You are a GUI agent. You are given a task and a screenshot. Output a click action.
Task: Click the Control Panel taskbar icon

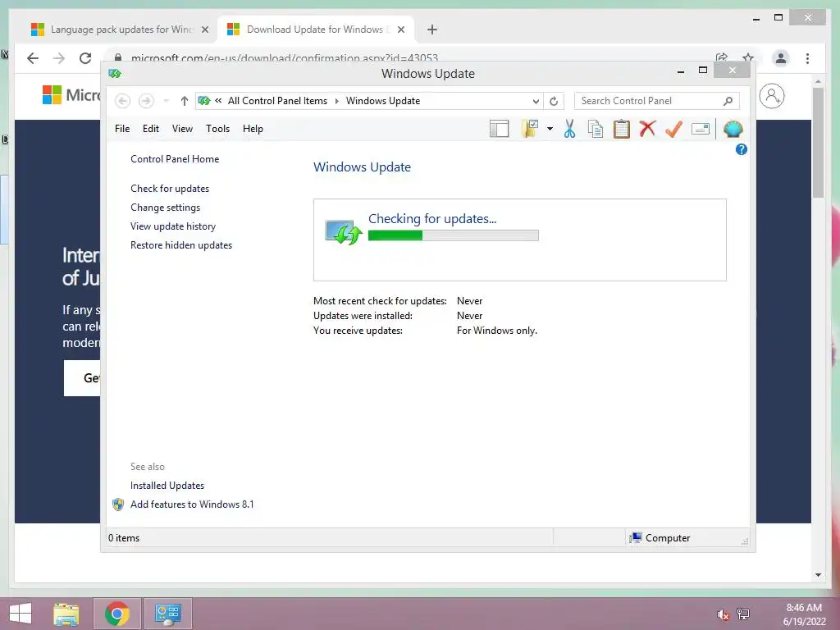167,614
